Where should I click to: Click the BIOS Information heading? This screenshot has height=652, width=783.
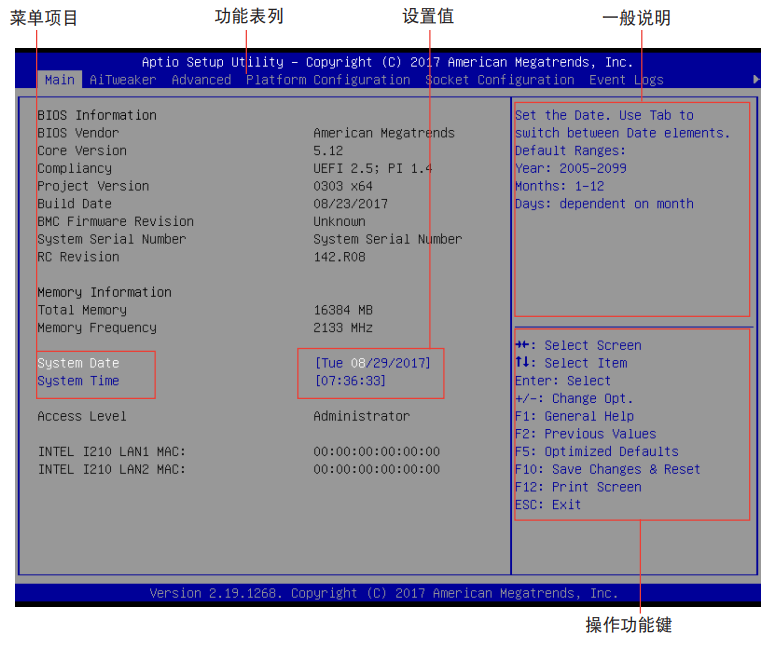[x=97, y=115]
